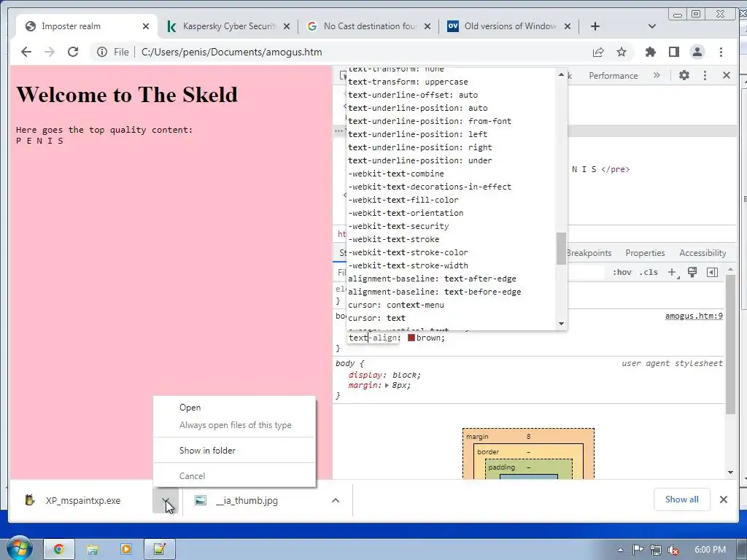Viewport: 747px width, 560px height.
Task: Open the DevTools Performance panel
Action: (613, 75)
